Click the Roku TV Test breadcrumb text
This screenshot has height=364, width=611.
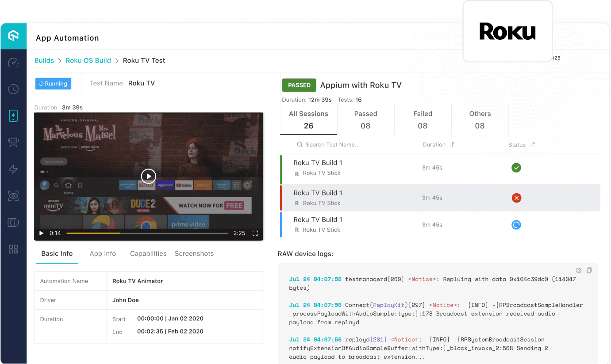tap(144, 61)
